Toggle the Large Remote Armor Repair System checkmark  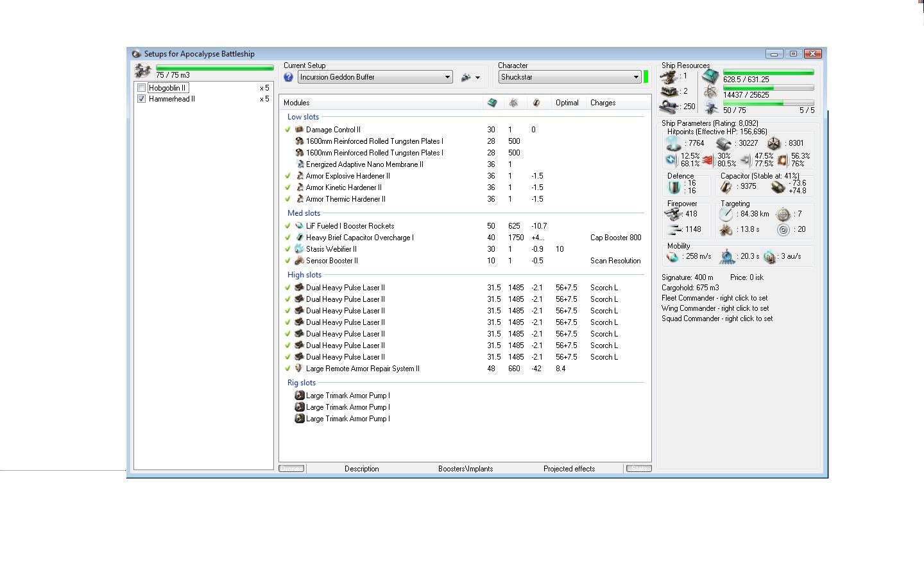288,369
